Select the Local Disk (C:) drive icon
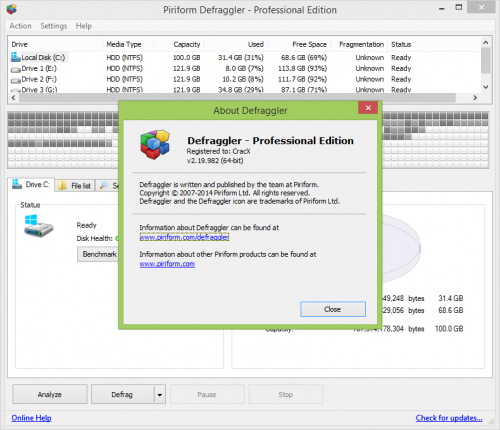The image size is (500, 430). click(16, 57)
